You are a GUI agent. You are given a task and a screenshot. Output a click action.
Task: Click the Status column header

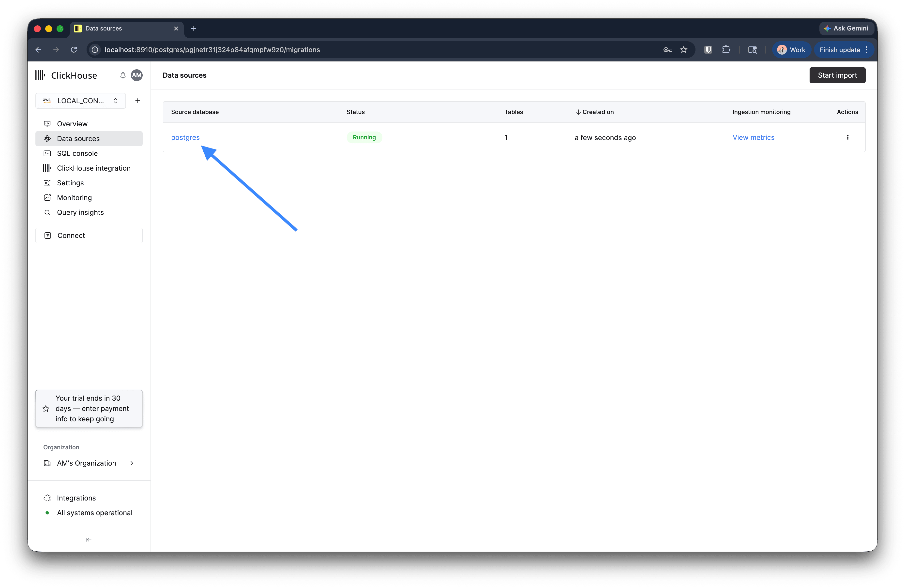coord(356,112)
